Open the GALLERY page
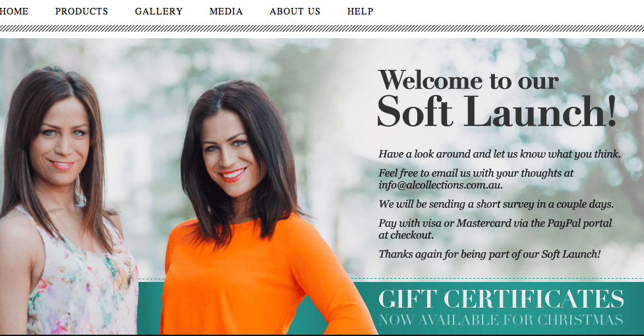The width and height of the screenshot is (644, 336). click(159, 11)
